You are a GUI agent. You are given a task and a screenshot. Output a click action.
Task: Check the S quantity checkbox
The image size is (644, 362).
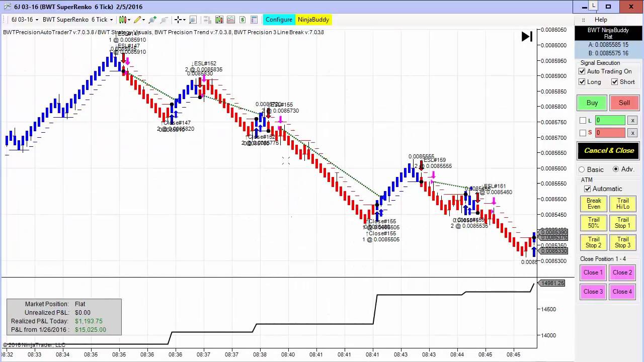(583, 133)
